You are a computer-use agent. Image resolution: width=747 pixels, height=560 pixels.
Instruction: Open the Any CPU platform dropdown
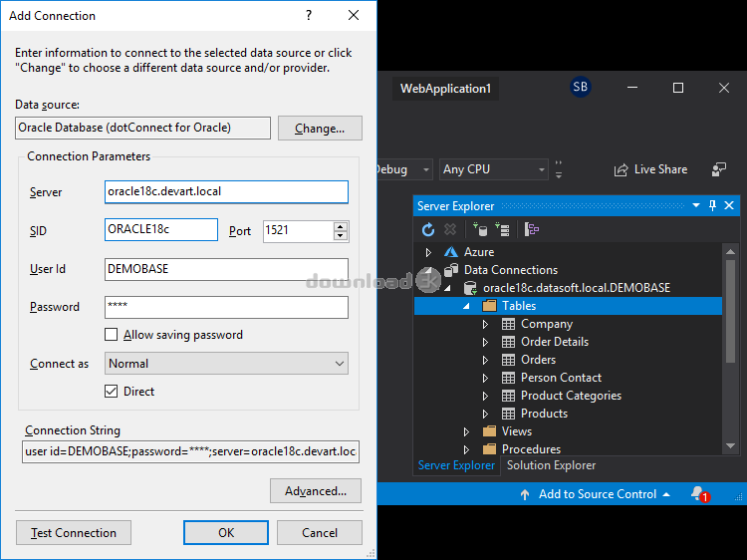493,169
